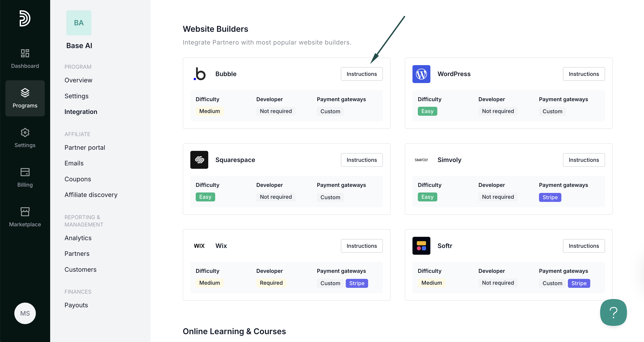Click Bubble's Medium difficulty badge
Image resolution: width=644 pixels, height=342 pixels.
click(210, 111)
